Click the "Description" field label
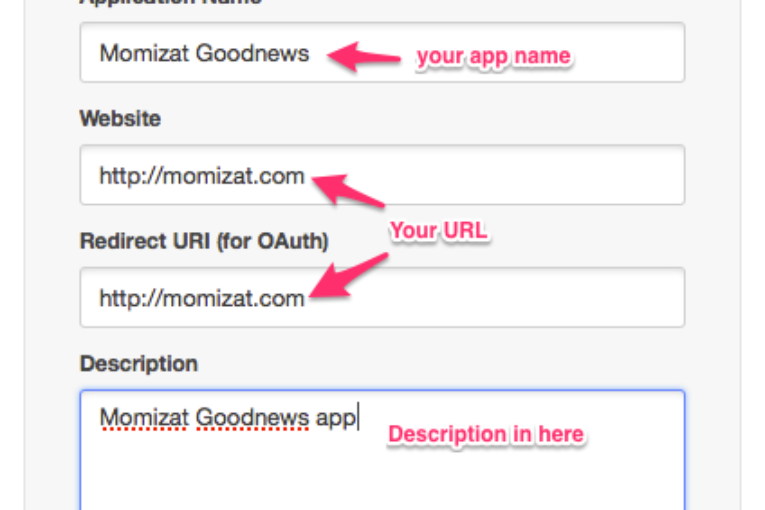 click(x=139, y=363)
